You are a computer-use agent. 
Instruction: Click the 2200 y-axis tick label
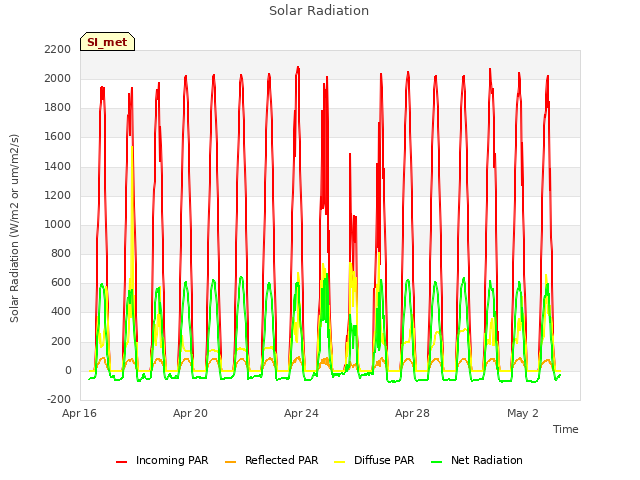click(x=58, y=49)
